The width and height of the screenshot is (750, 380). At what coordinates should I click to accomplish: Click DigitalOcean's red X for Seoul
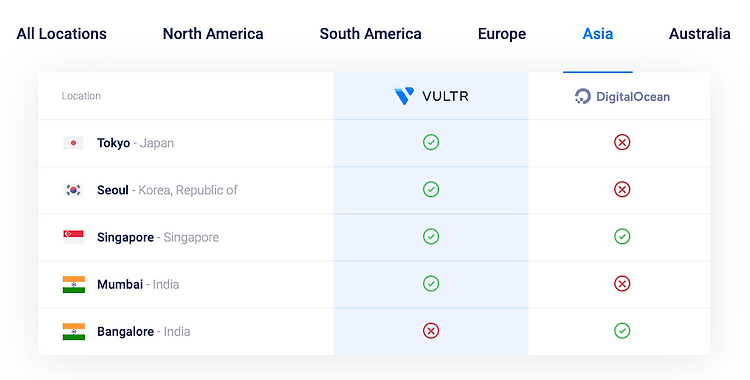point(622,190)
